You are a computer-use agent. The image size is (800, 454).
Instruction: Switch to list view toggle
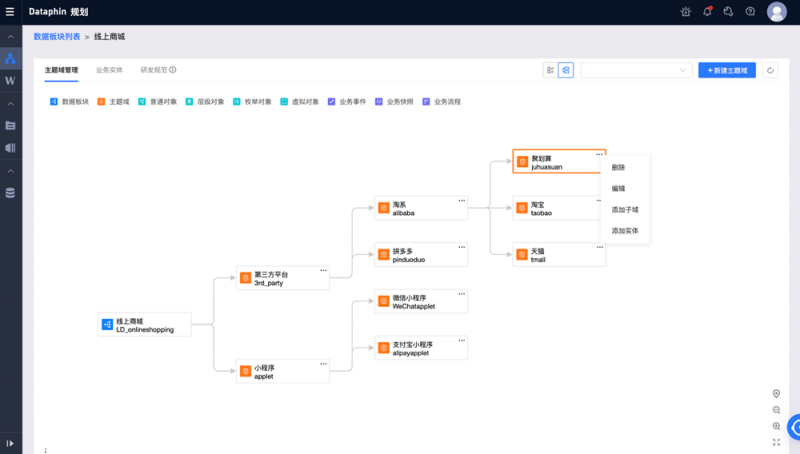pos(550,70)
